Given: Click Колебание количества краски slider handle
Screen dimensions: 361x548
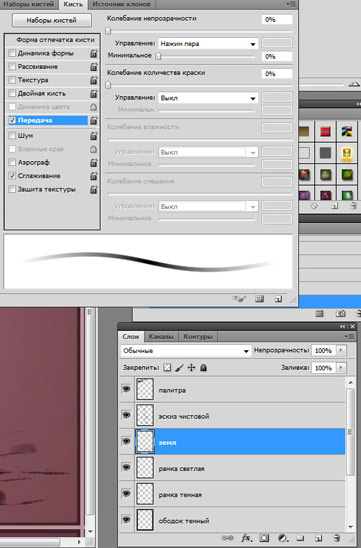Looking at the screenshot, I should point(108,85).
